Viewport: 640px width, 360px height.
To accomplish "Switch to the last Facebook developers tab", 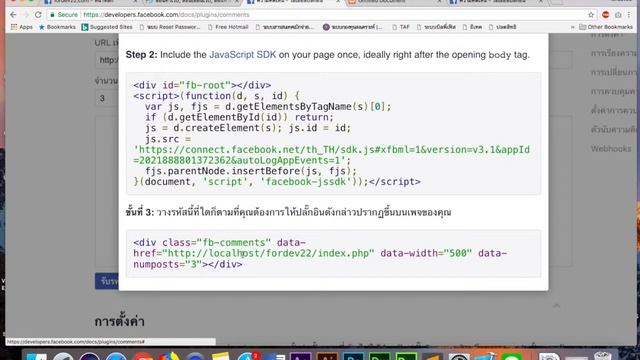I will click(x=496, y=2).
